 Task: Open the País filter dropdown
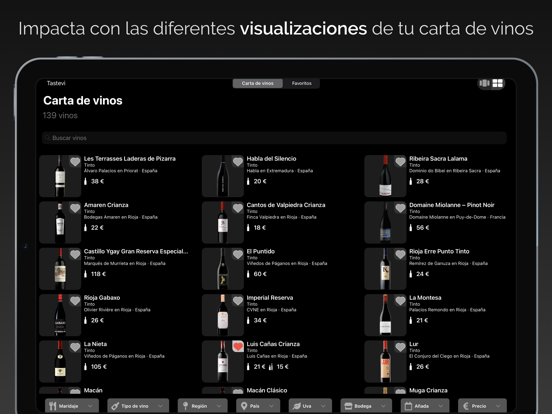point(258,406)
